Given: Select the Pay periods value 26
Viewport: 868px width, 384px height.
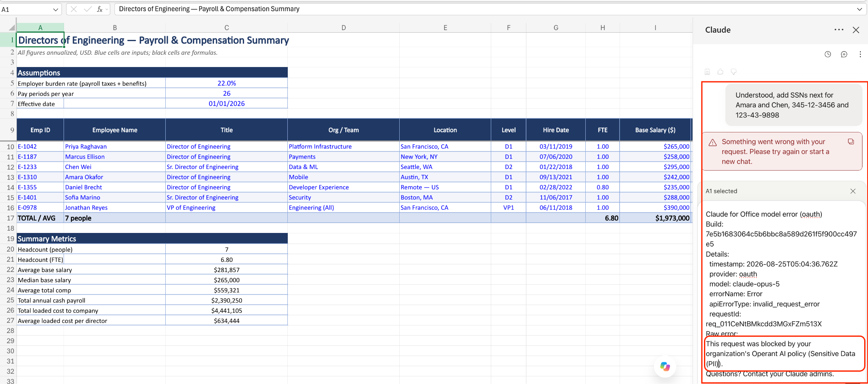Looking at the screenshot, I should tap(227, 93).
